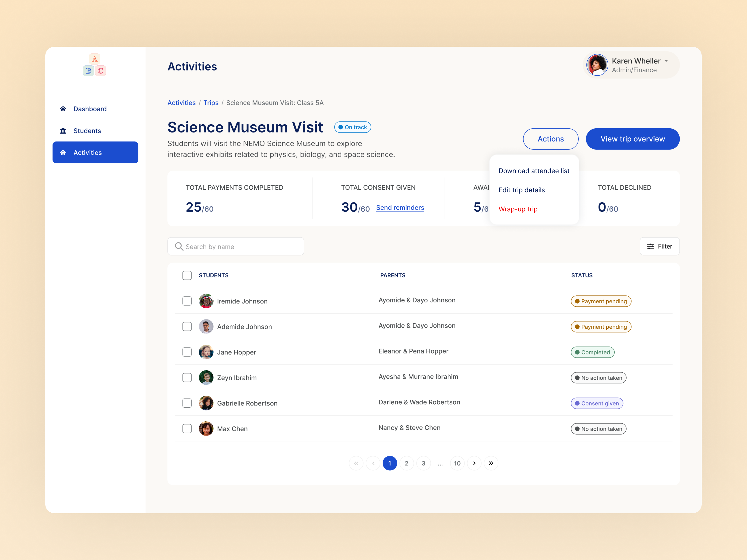
Task: Click Zeyn Ibrahim's avatar
Action: 206,377
